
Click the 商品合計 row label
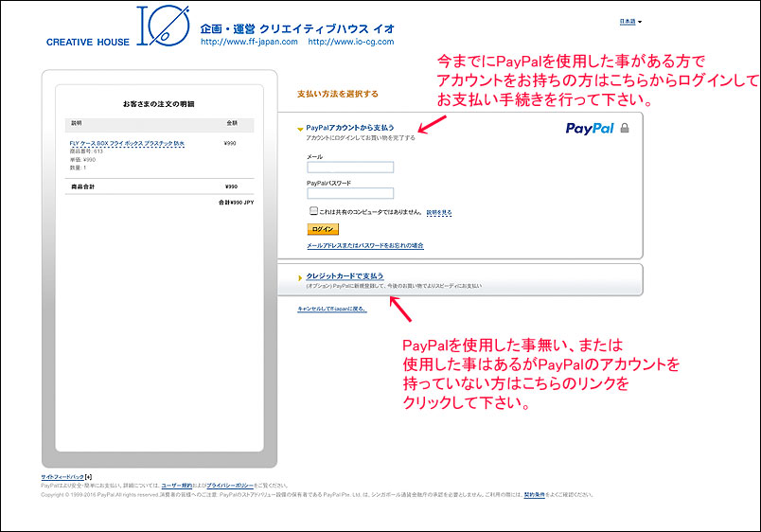click(83, 186)
